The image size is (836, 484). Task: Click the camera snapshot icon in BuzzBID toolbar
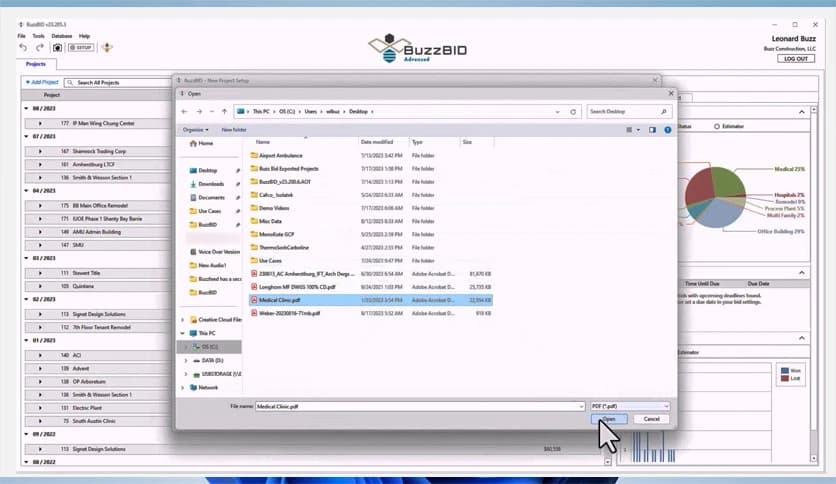point(57,47)
